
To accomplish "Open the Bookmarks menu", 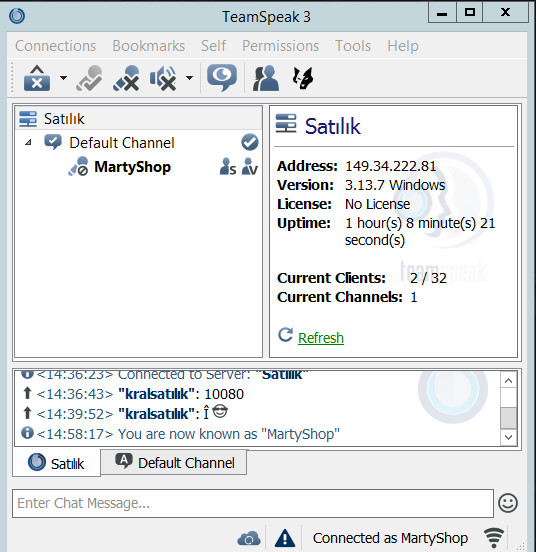I will 149,46.
